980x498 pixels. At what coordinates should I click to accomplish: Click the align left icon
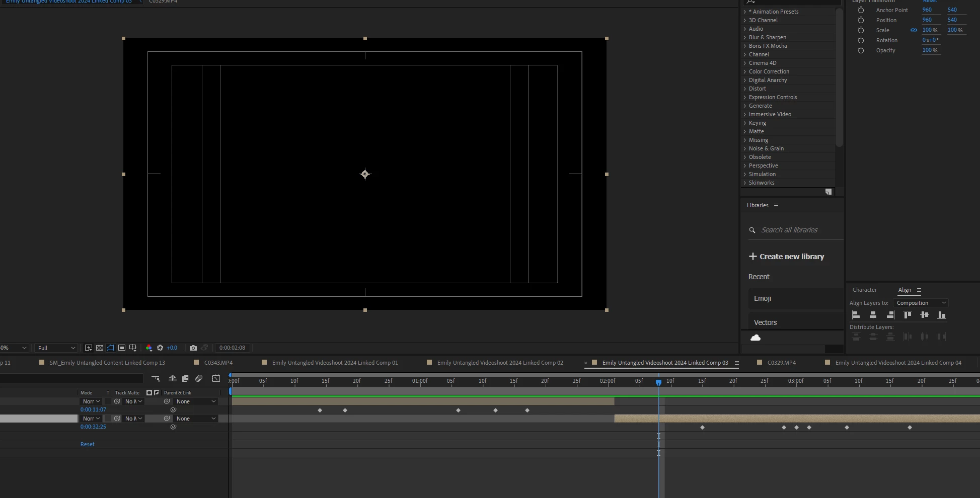(x=856, y=315)
